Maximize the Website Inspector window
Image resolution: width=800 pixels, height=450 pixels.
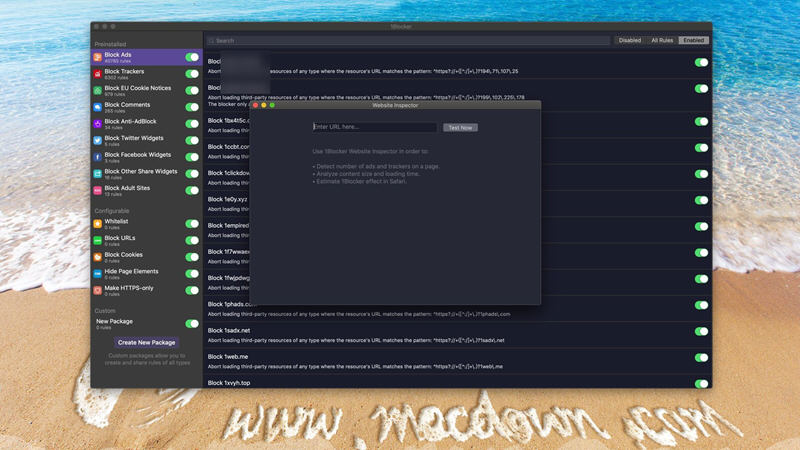[x=272, y=105]
